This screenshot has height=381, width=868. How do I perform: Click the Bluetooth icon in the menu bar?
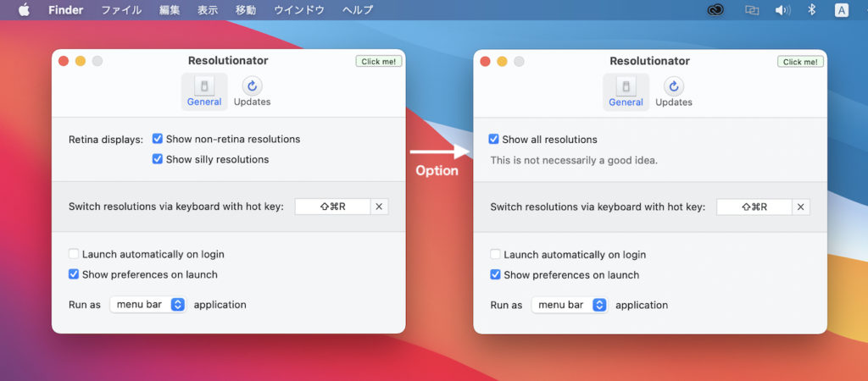click(x=811, y=10)
